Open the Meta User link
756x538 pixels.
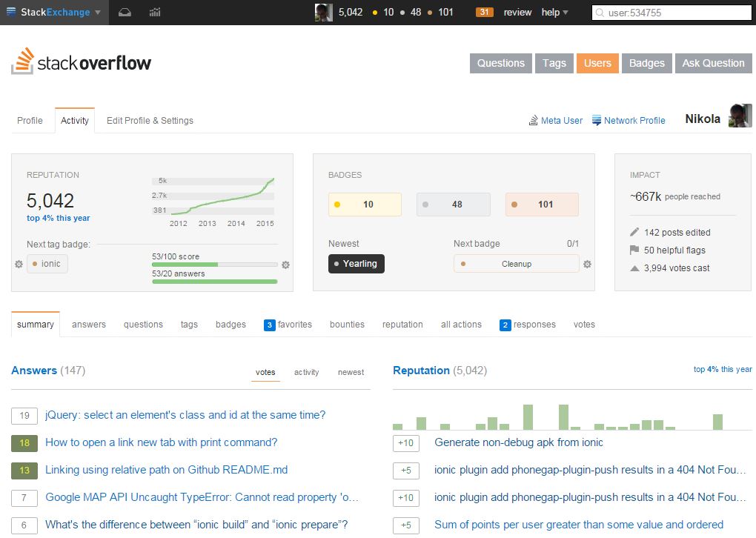[561, 121]
